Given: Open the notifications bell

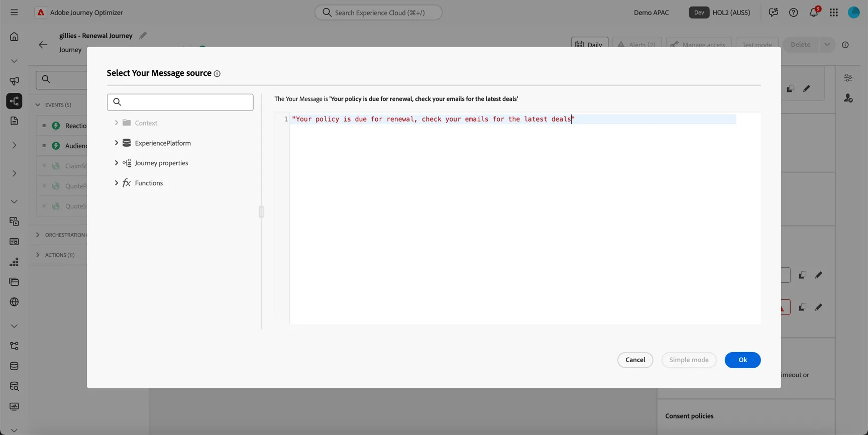Looking at the screenshot, I should pos(814,13).
